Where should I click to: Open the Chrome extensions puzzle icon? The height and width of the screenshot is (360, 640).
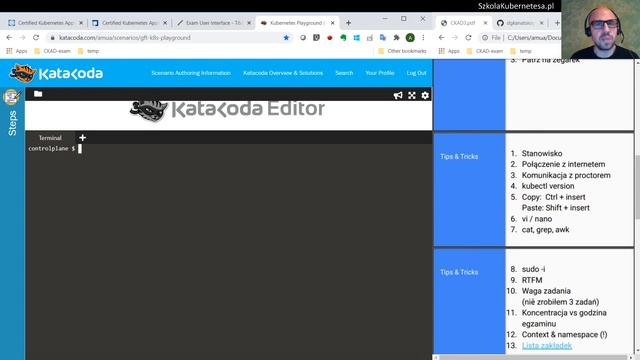tap(396, 38)
